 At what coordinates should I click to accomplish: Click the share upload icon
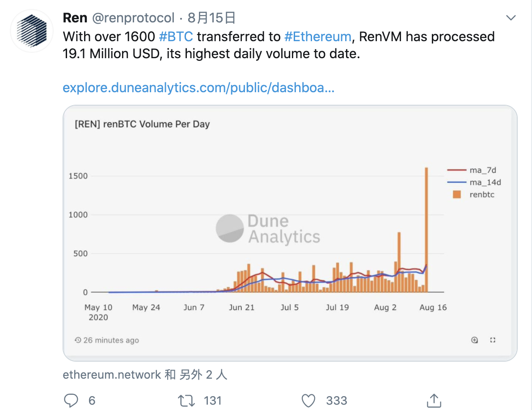(434, 401)
